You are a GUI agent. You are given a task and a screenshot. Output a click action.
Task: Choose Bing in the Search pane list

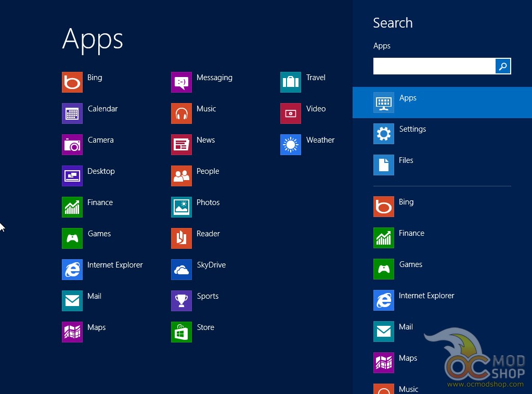442,207
